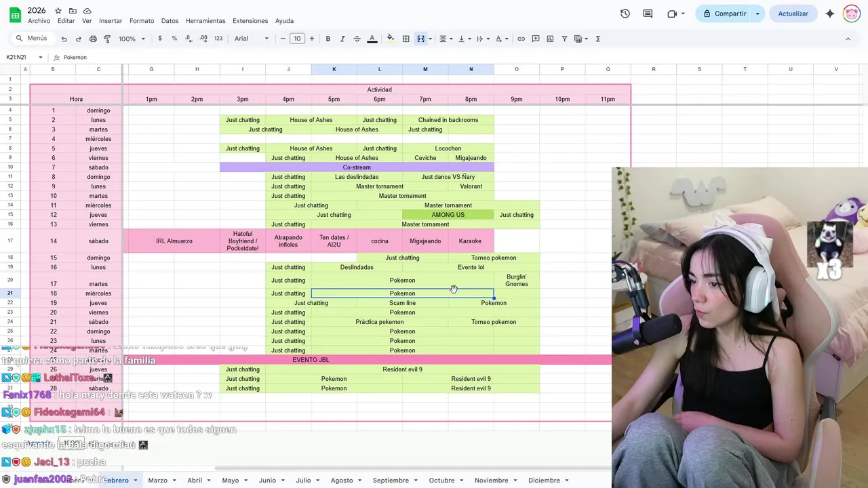Format as percent
The image size is (868, 488).
tap(174, 39)
